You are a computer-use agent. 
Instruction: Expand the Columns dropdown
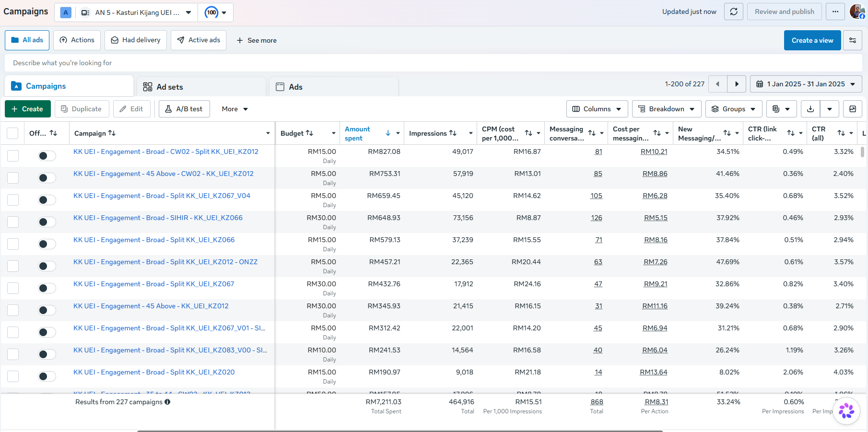pos(597,109)
